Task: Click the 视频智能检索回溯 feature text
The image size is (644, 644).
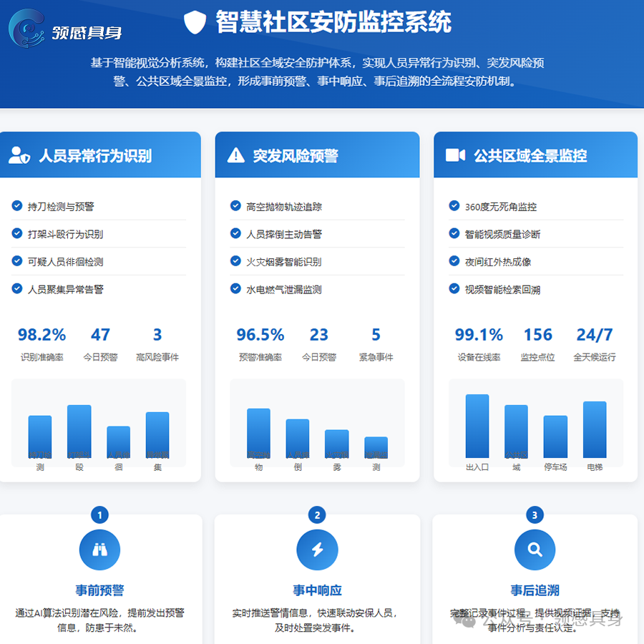Action: tap(502, 290)
